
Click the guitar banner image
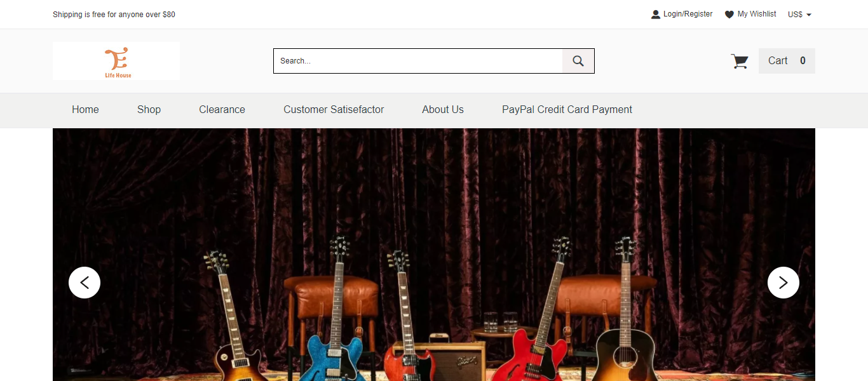point(434,255)
